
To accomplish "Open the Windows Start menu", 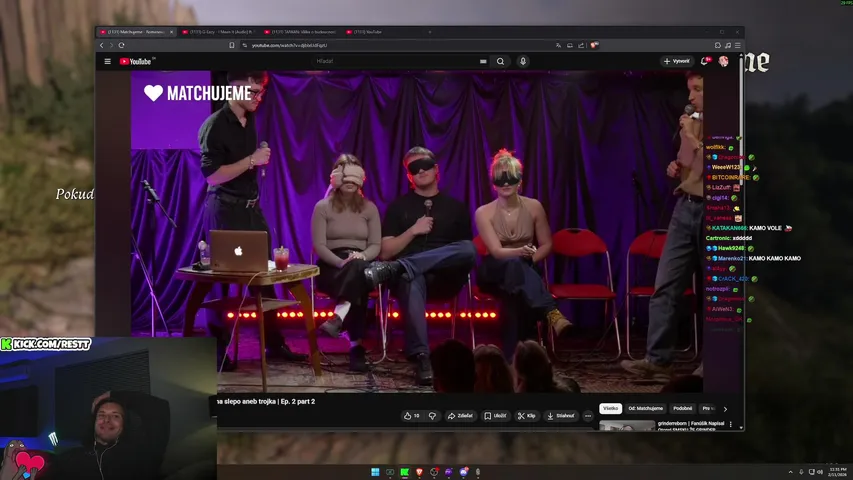I will [x=375, y=472].
